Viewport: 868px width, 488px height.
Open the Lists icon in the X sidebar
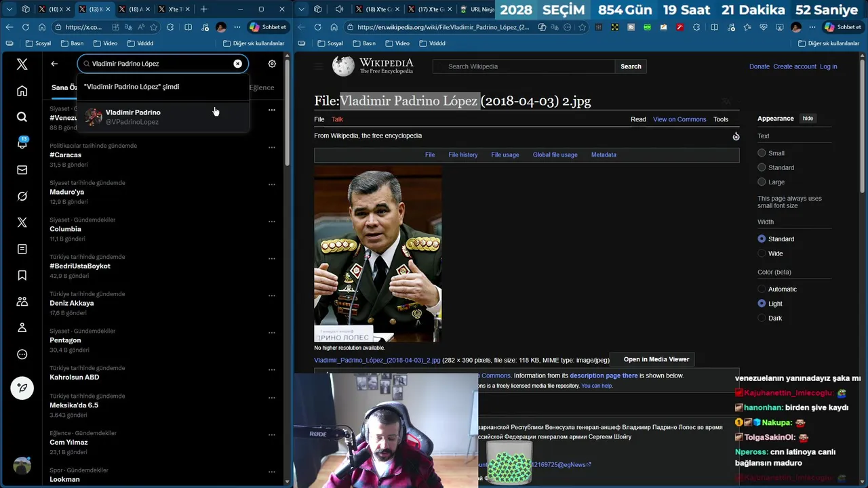click(22, 249)
